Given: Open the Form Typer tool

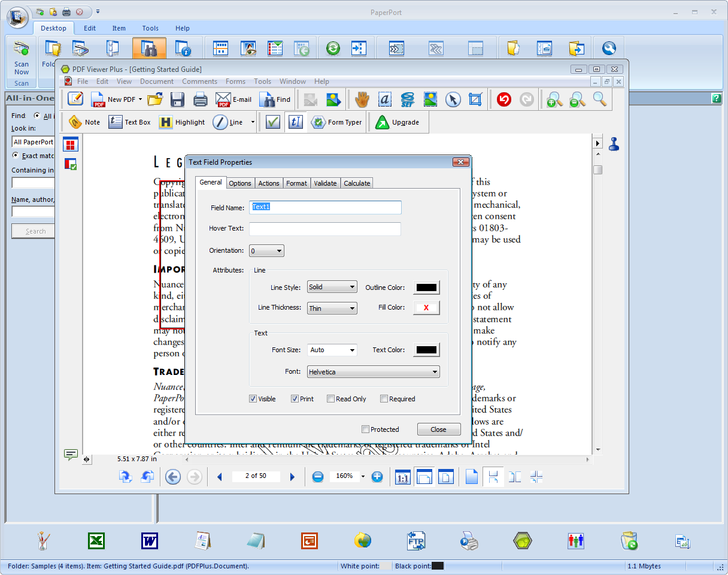Looking at the screenshot, I should click(x=336, y=122).
